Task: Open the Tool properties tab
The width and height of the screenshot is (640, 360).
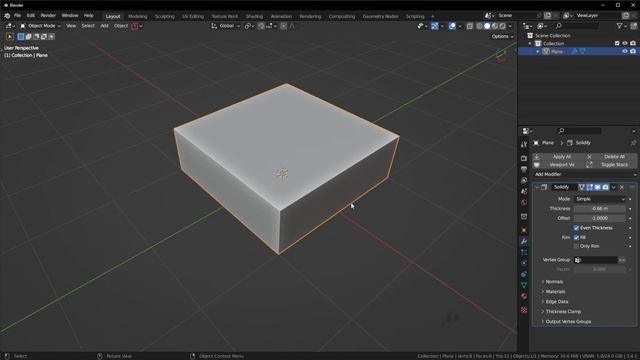Action: (x=524, y=144)
